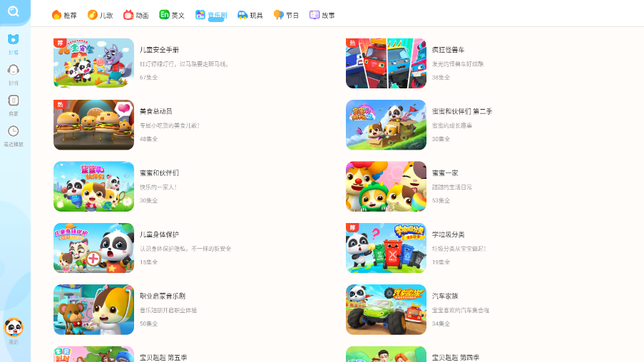Click description 音乐短剧开启职业体验

click(x=168, y=310)
